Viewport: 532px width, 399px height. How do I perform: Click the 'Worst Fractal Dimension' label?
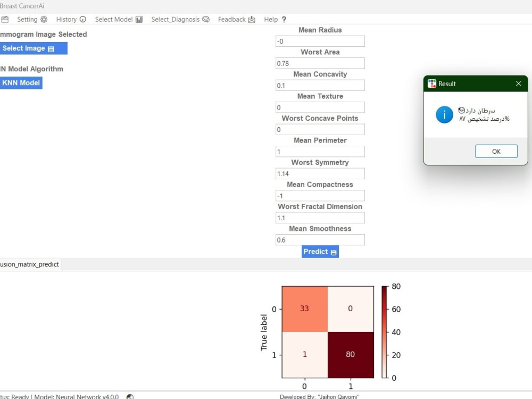coord(320,206)
